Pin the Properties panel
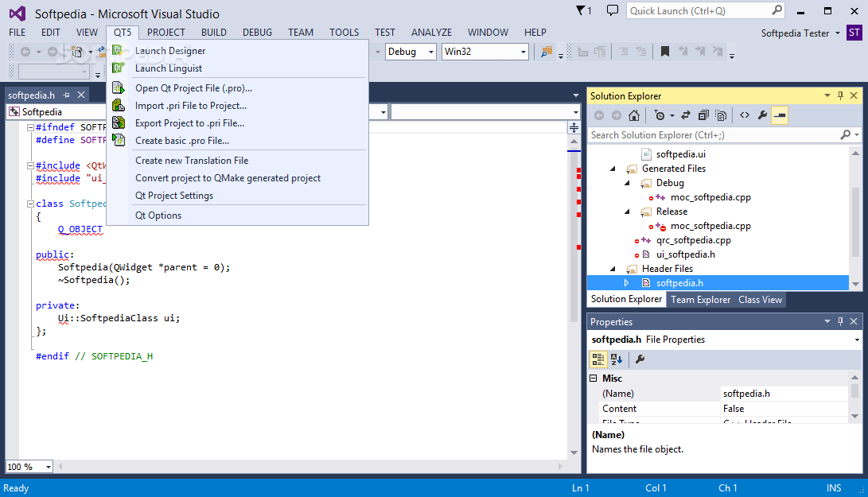 840,321
